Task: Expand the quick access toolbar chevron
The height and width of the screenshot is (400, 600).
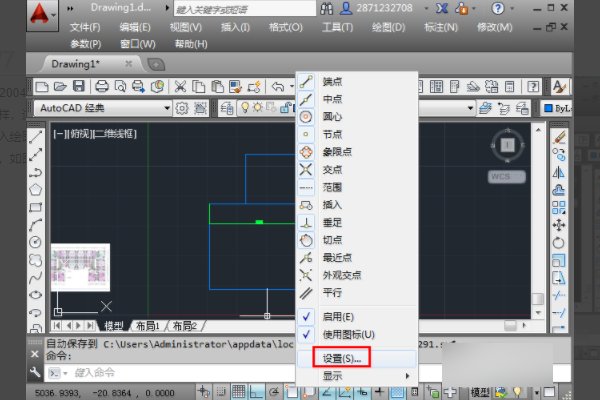Action: coord(70,8)
